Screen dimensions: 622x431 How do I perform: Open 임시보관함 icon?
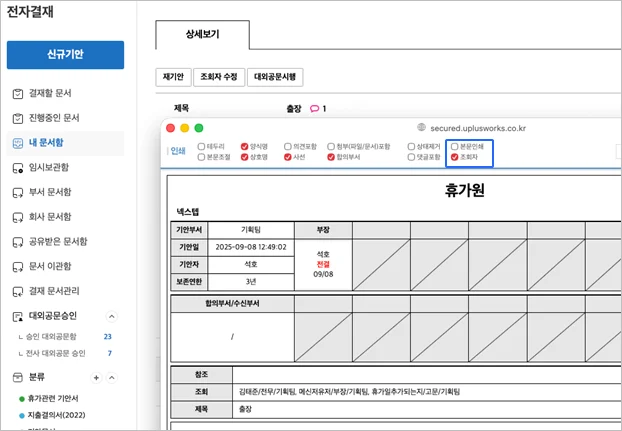point(18,167)
